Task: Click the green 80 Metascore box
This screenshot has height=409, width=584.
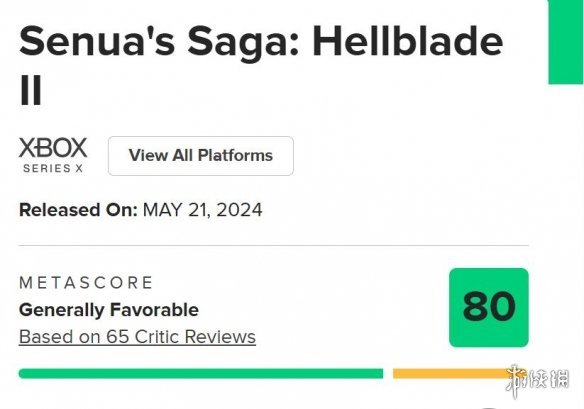Action: (489, 307)
